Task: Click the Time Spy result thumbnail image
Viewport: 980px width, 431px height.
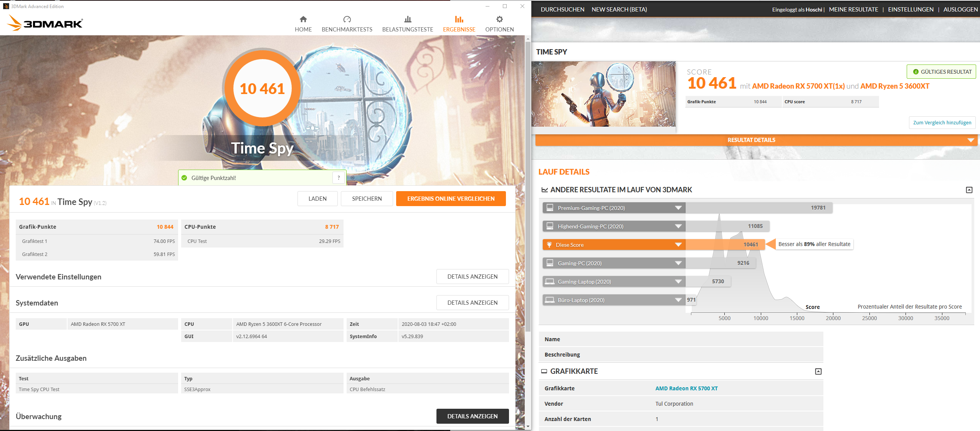Action: (x=603, y=94)
